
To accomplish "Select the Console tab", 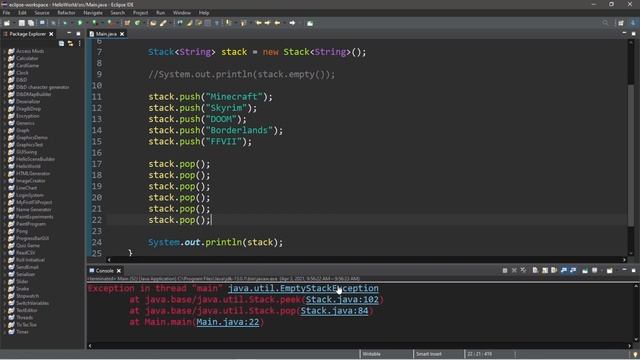I will coord(104,271).
